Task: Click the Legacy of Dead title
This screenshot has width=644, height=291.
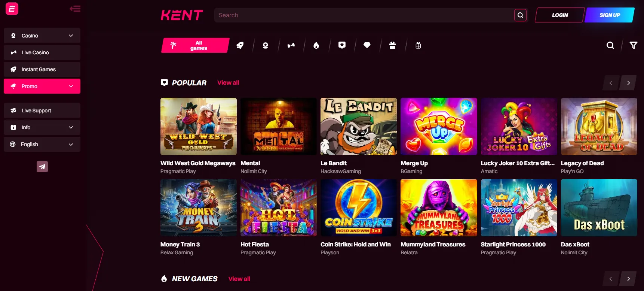Action: [582, 163]
